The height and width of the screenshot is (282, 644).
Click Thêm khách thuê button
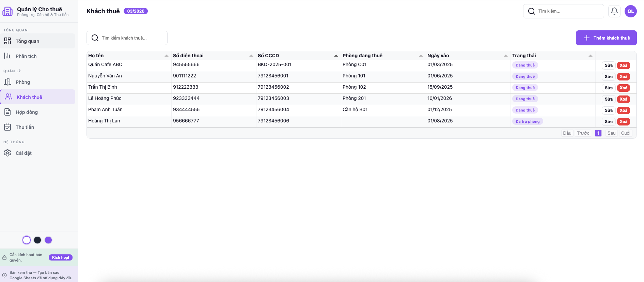[606, 38]
